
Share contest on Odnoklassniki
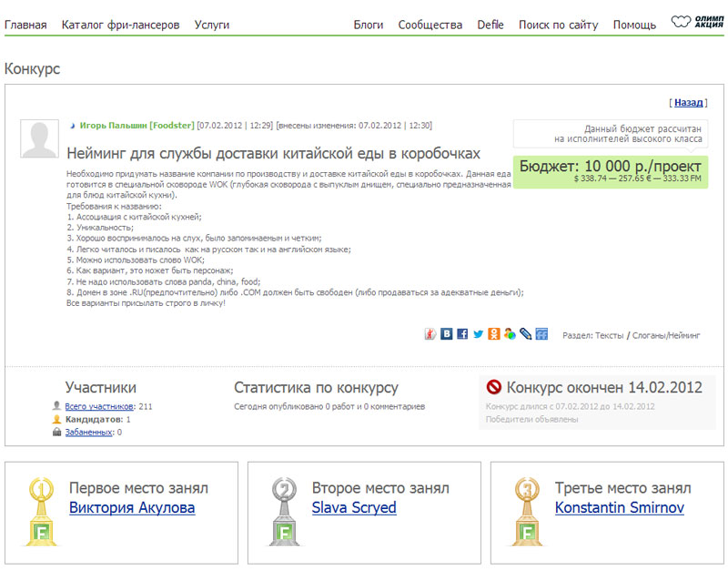tap(493, 334)
